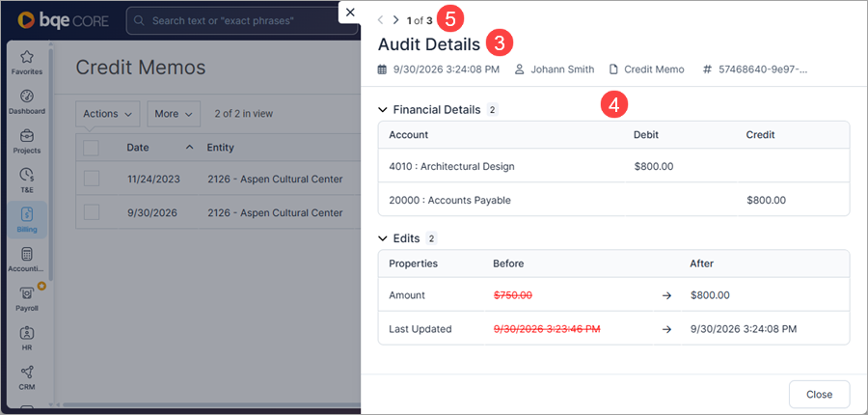Click the $800.00 debit value
The width and height of the screenshot is (868, 415).
click(x=654, y=166)
